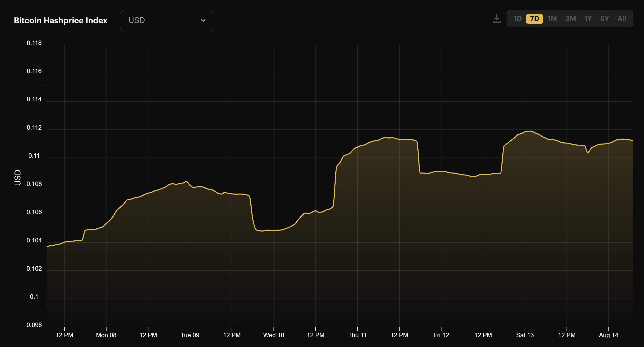This screenshot has height=347, width=644.
Task: Click the 0.108 y-axis value
Action: point(34,184)
